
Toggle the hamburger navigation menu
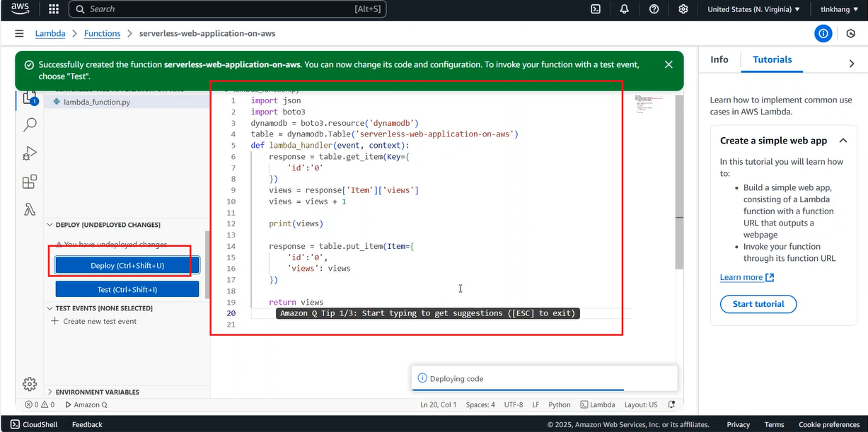[19, 34]
